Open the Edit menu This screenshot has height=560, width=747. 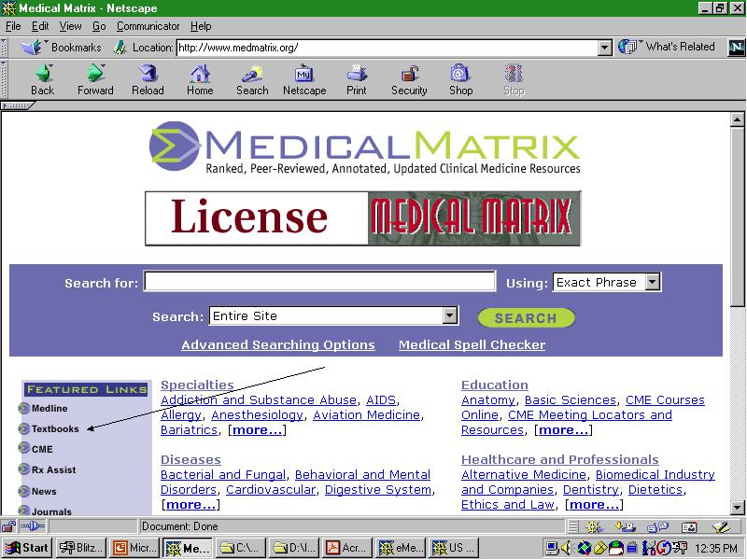(x=40, y=26)
